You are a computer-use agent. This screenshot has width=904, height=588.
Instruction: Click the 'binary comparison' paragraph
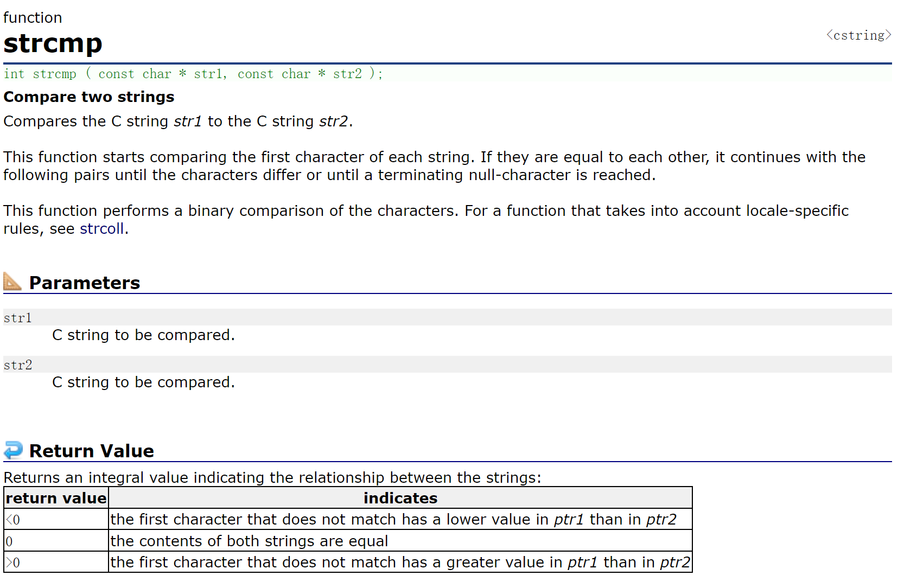tap(426, 220)
